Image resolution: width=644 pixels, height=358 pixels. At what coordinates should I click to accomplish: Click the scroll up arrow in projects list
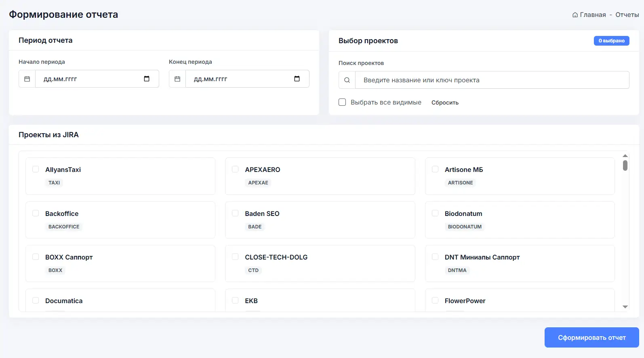pyautogui.click(x=625, y=156)
